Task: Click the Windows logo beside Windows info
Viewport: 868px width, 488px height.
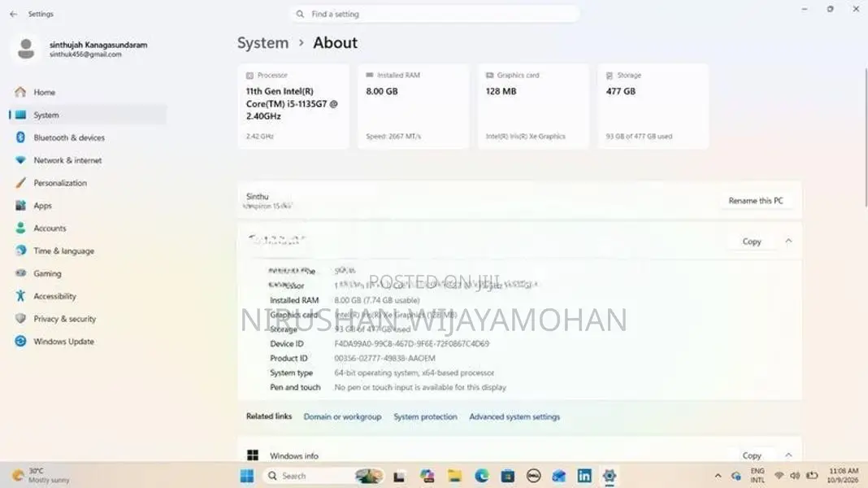Action: coord(253,455)
